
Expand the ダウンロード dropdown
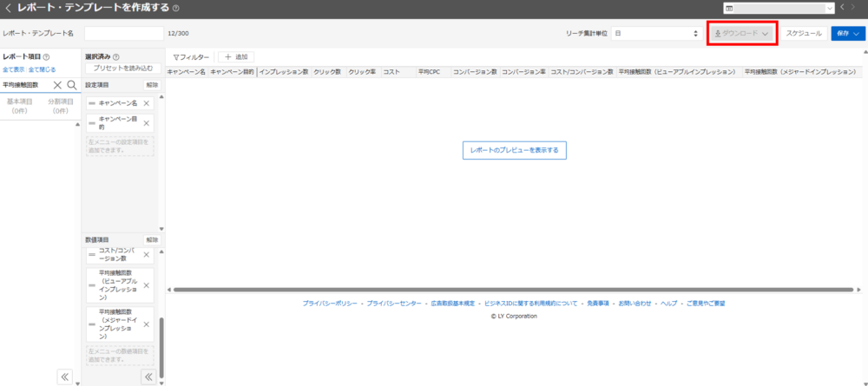(x=741, y=33)
